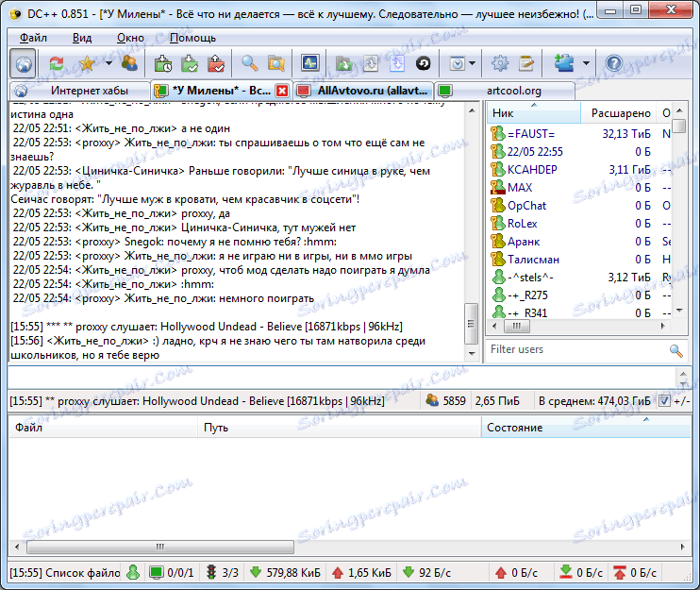Open Favorite Hubs star icon
This screenshot has height=590, width=700.
(x=87, y=63)
